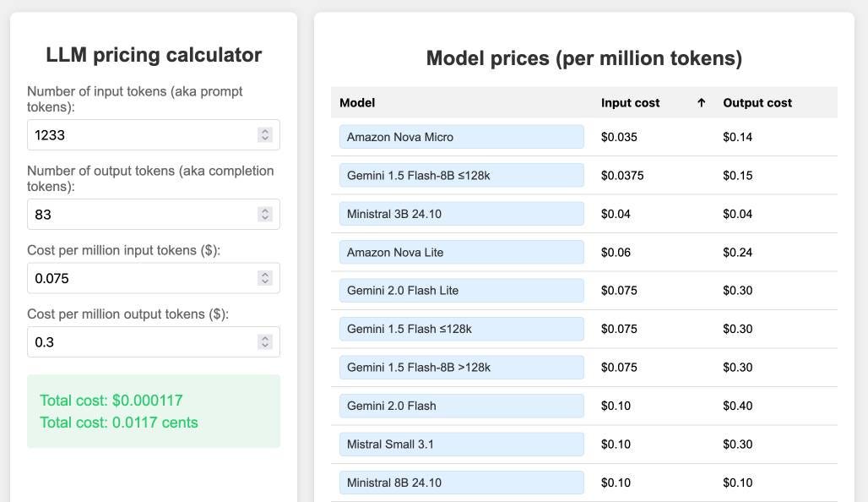Image resolution: width=868 pixels, height=502 pixels.
Task: Choose Gemini 1.5 Flash ≤128k model
Action: [462, 329]
